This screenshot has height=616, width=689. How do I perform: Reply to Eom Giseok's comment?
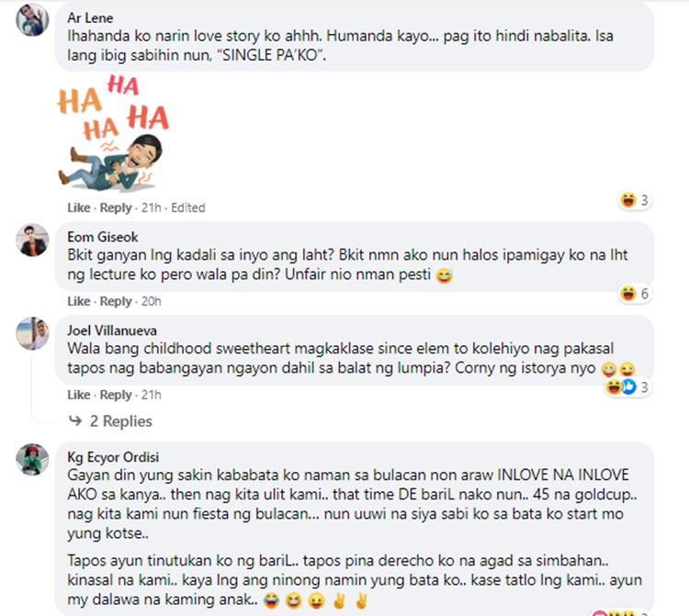pos(116,301)
